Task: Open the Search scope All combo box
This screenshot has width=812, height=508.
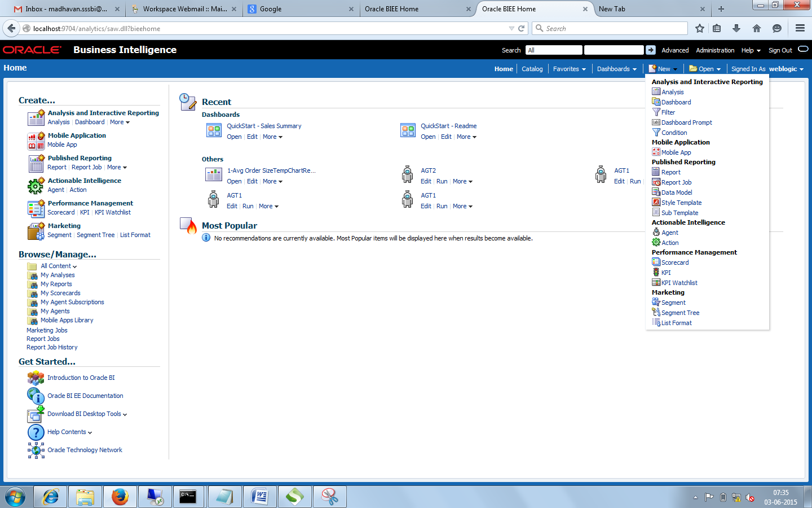Action: [x=554, y=50]
